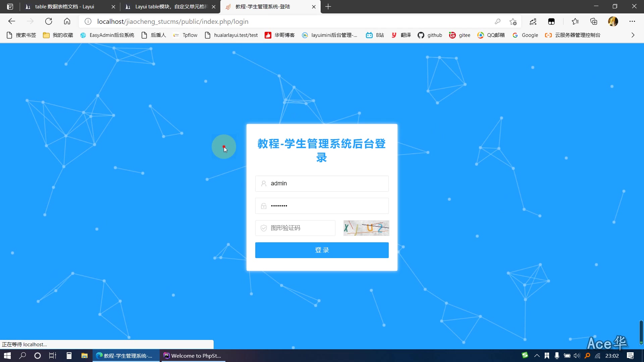Open the Favorites list icon
Viewport: 644px width, 362px height.
(x=575, y=21)
